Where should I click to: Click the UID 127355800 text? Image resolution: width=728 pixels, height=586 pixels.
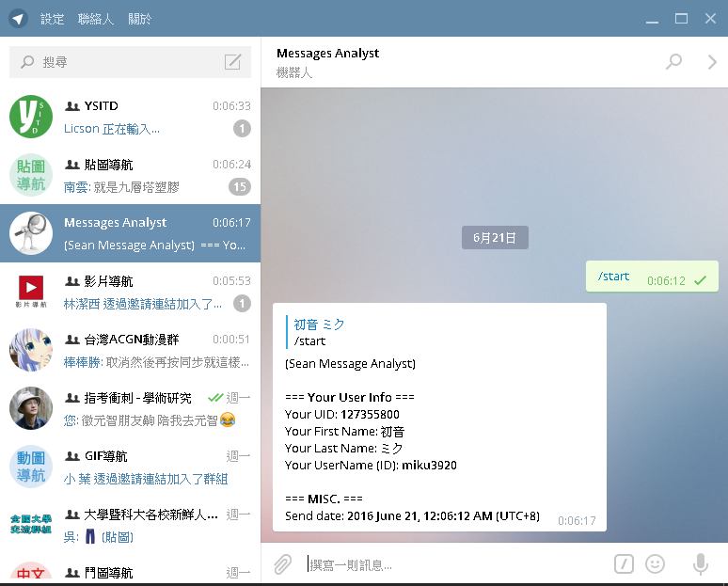coord(370,414)
